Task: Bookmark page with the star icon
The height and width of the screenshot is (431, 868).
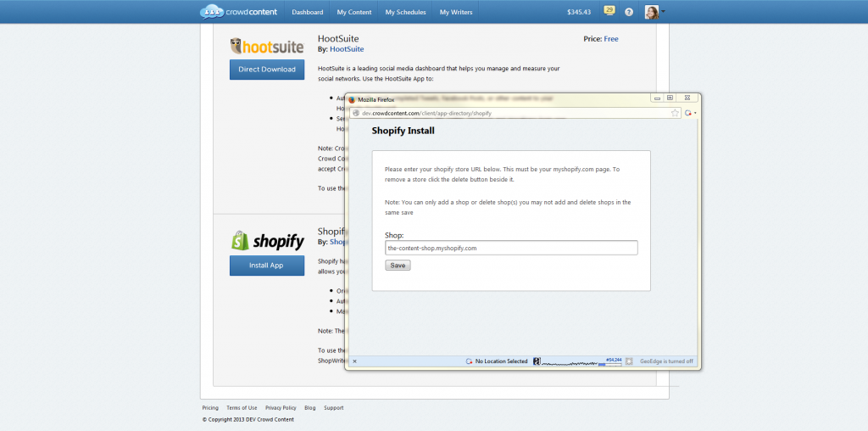Action: [676, 113]
